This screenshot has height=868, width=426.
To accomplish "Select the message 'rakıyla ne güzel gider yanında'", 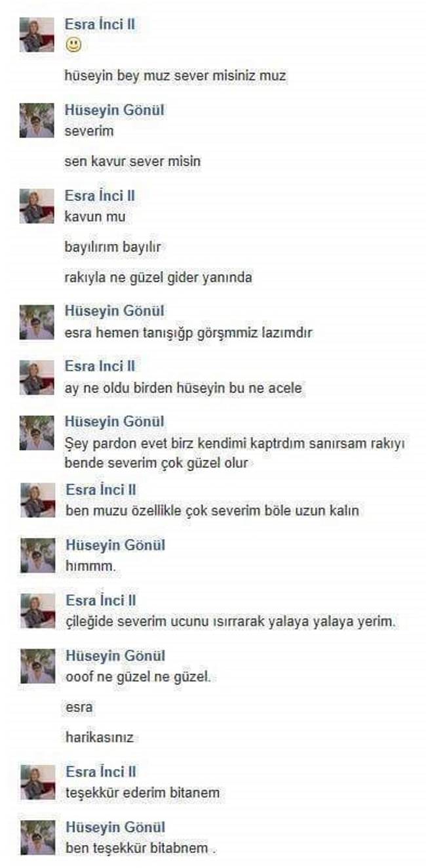I will [x=159, y=278].
